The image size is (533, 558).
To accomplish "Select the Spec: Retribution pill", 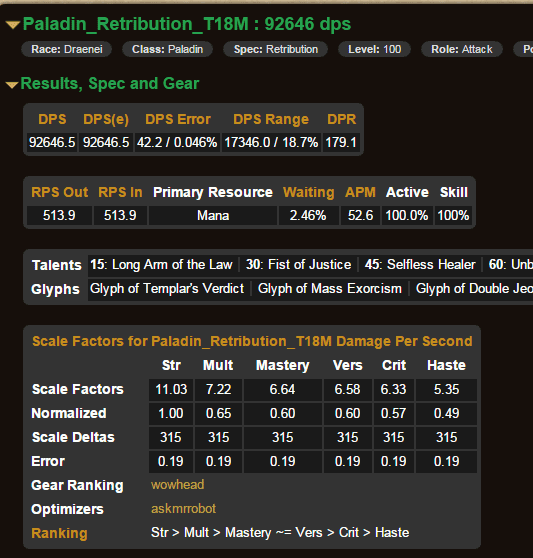I will [275, 49].
